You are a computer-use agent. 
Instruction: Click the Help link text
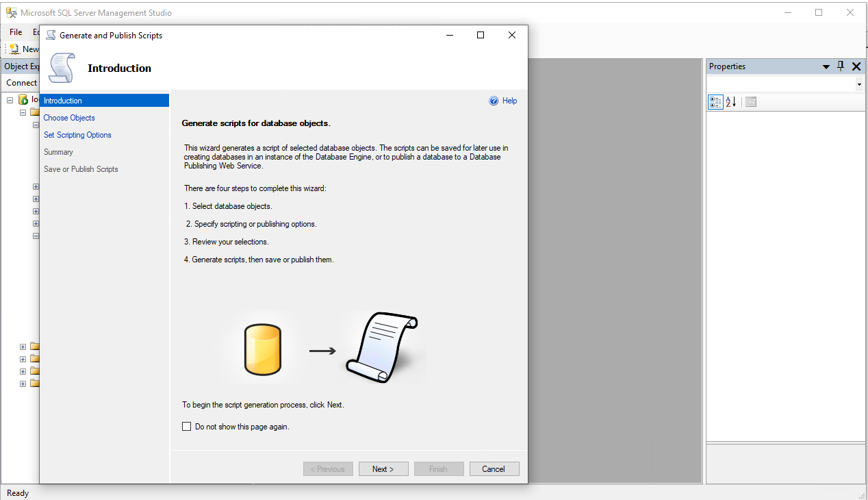point(509,101)
